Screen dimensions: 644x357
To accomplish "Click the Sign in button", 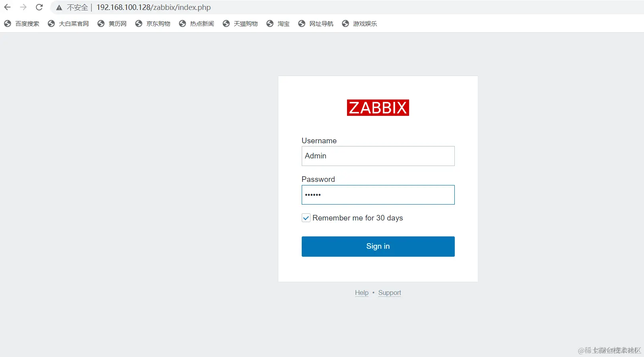I will (x=378, y=246).
